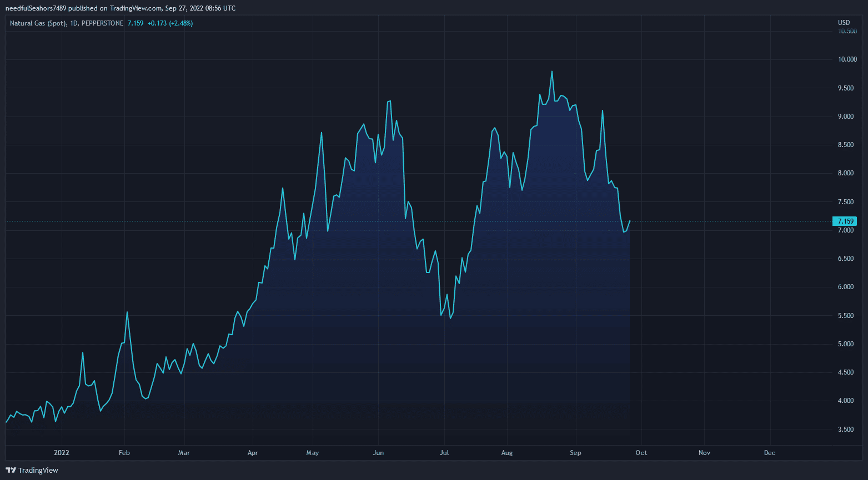
Task: Click the published-by header text at top
Action: click(120, 8)
